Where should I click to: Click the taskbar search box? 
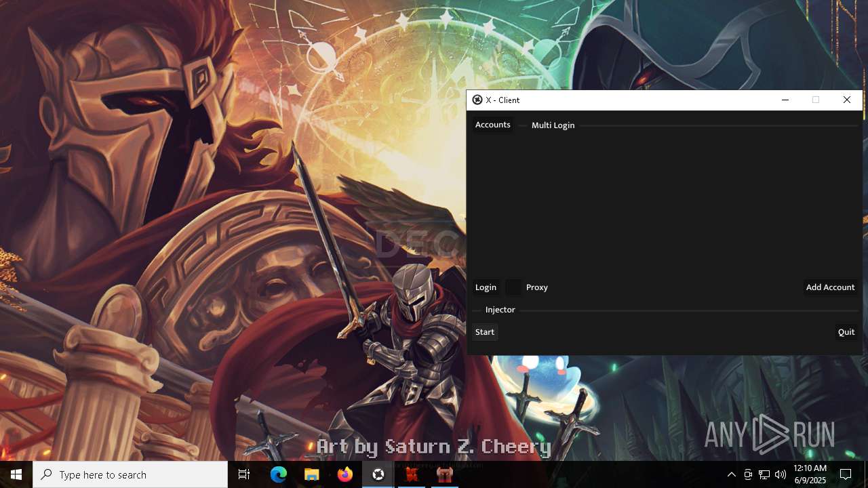[x=130, y=474]
